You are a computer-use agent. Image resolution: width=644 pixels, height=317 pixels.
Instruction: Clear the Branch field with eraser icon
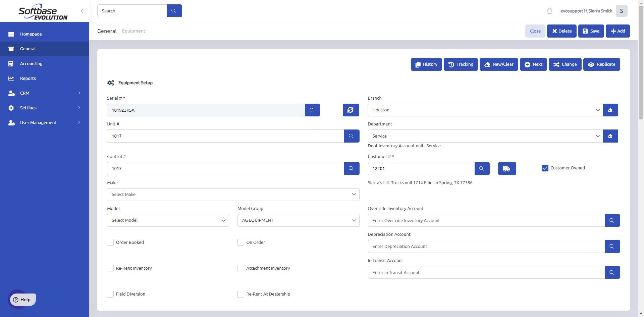[610, 110]
